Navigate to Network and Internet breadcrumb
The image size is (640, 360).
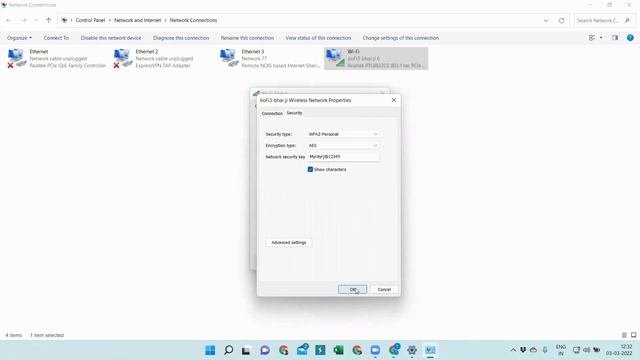pyautogui.click(x=138, y=20)
